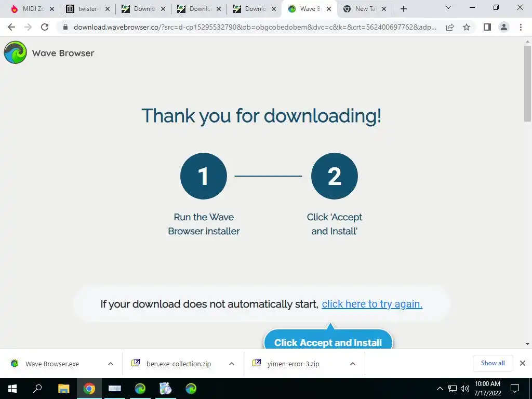Image resolution: width=532 pixels, height=399 pixels.
Task: Switch to the second Download tab
Action: [x=195, y=9]
